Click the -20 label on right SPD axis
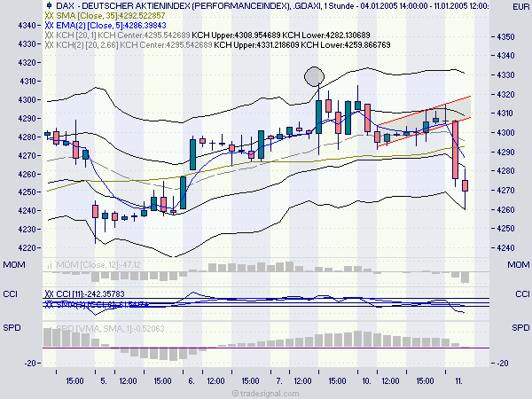This screenshot has height=399, width=532. pos(502,363)
